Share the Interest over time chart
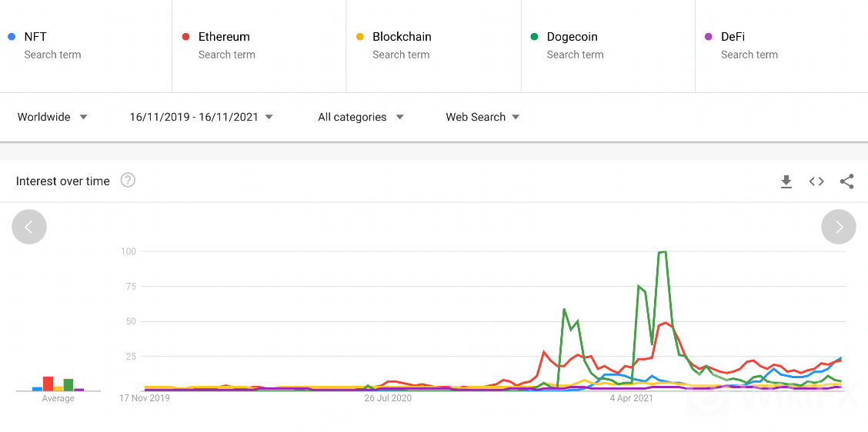868x432 pixels. (846, 181)
